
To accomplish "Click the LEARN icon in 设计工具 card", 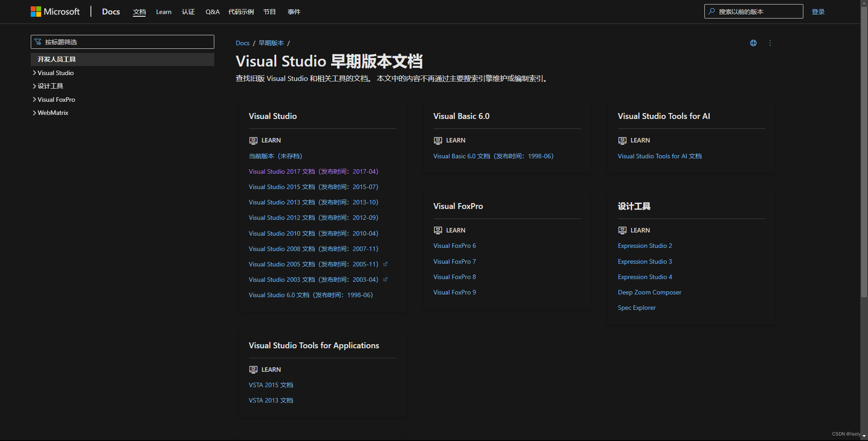I will [622, 230].
